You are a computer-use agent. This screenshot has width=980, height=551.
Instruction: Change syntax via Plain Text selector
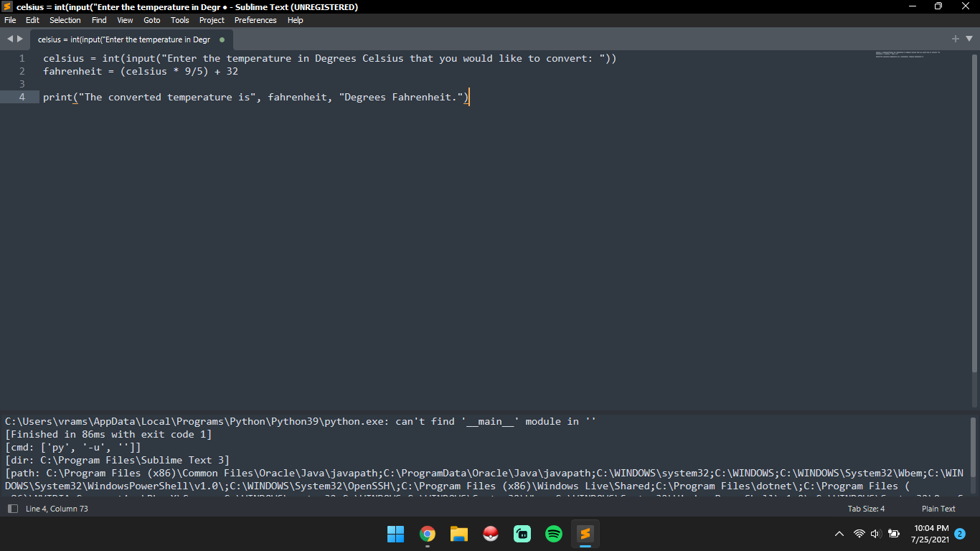coord(938,509)
